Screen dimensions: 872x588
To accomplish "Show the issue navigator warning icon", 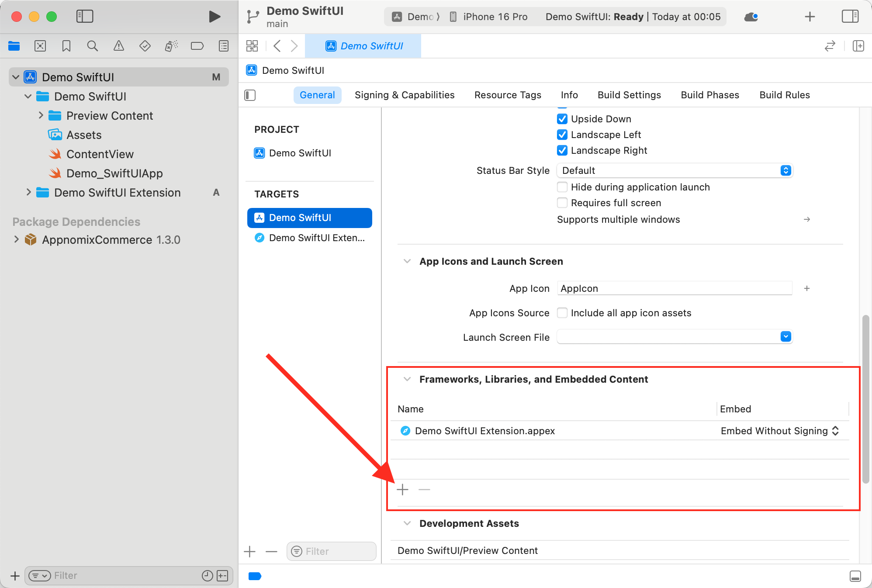I will (118, 46).
